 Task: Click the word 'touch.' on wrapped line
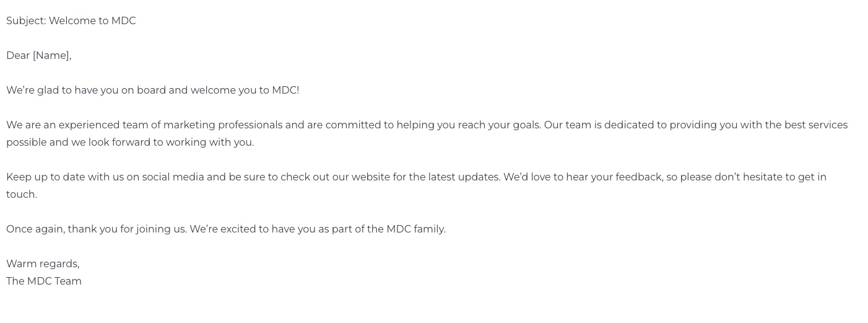click(x=22, y=195)
